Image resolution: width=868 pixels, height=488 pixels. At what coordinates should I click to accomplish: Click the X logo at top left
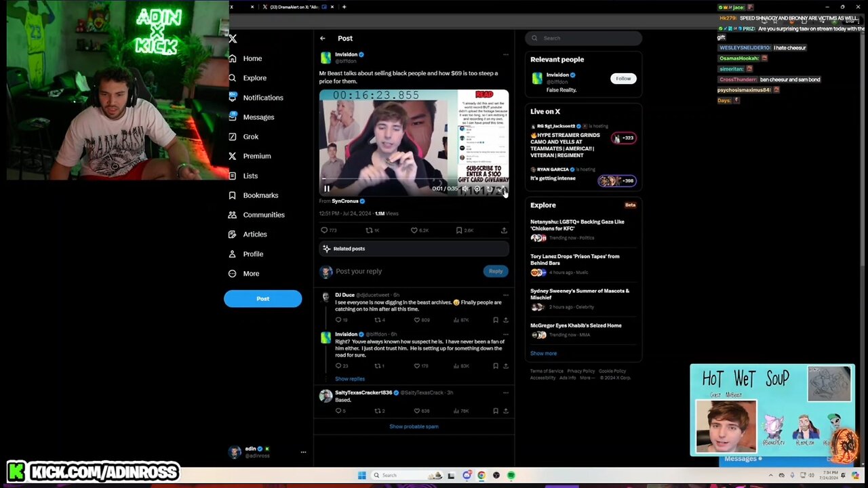tap(233, 39)
